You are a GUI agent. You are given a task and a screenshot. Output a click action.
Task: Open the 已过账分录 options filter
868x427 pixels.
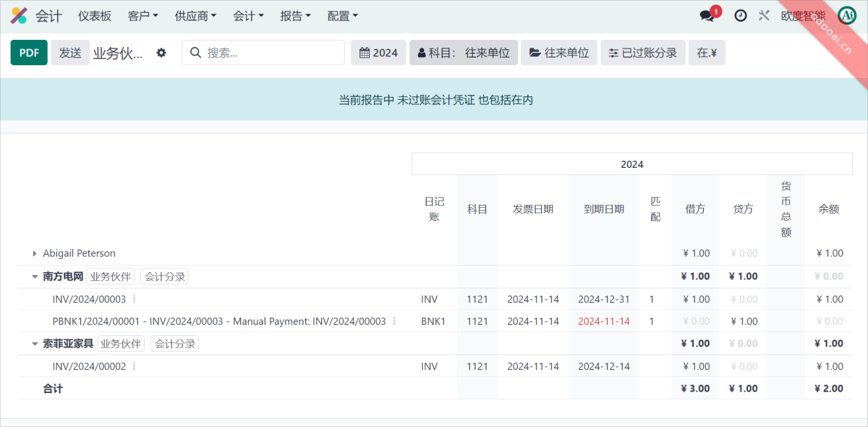point(642,53)
